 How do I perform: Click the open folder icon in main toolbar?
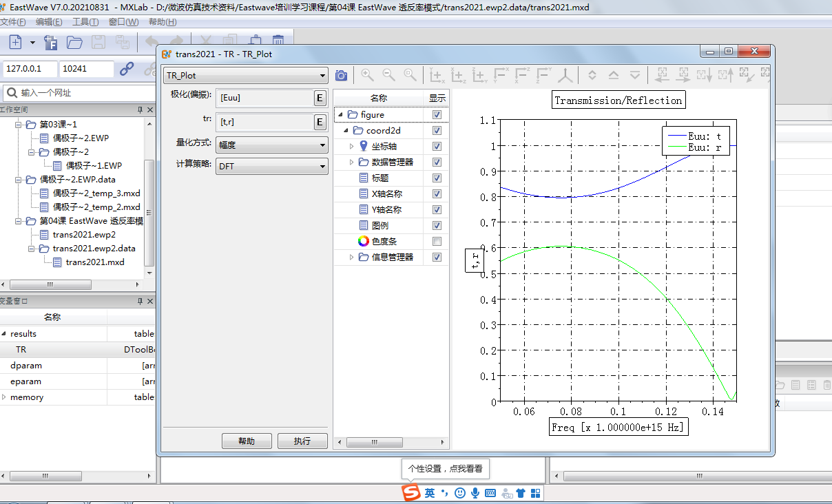74,43
